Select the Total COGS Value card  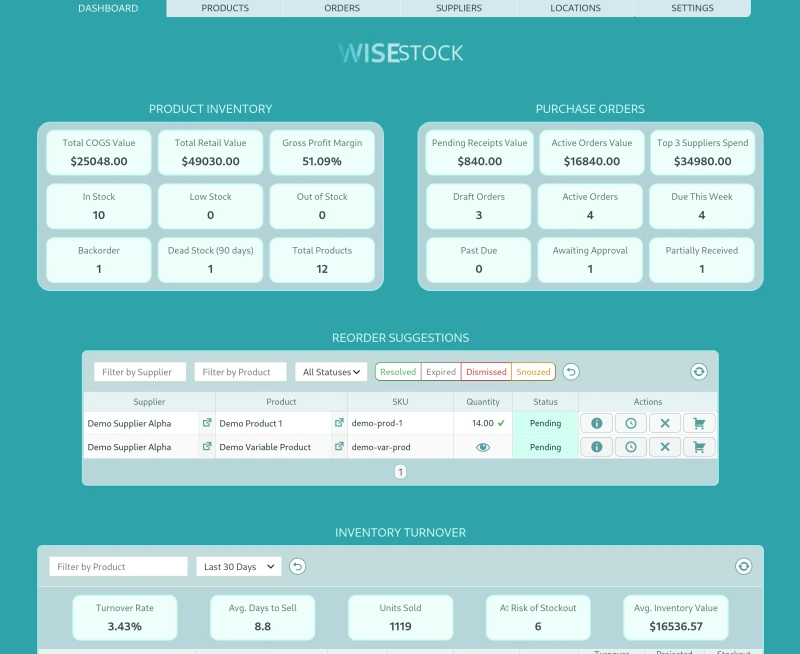[99, 153]
